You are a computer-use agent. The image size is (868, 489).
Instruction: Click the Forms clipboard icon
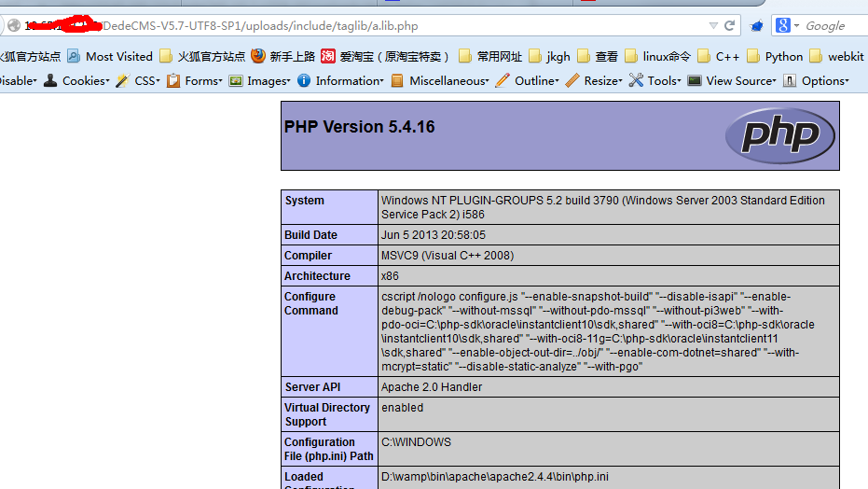click(173, 81)
